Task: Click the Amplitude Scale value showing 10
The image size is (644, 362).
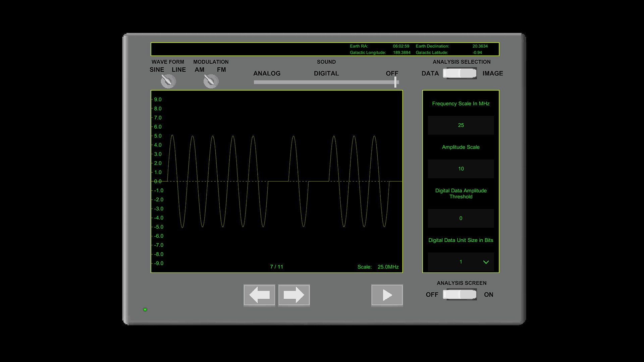Action: pos(461,169)
